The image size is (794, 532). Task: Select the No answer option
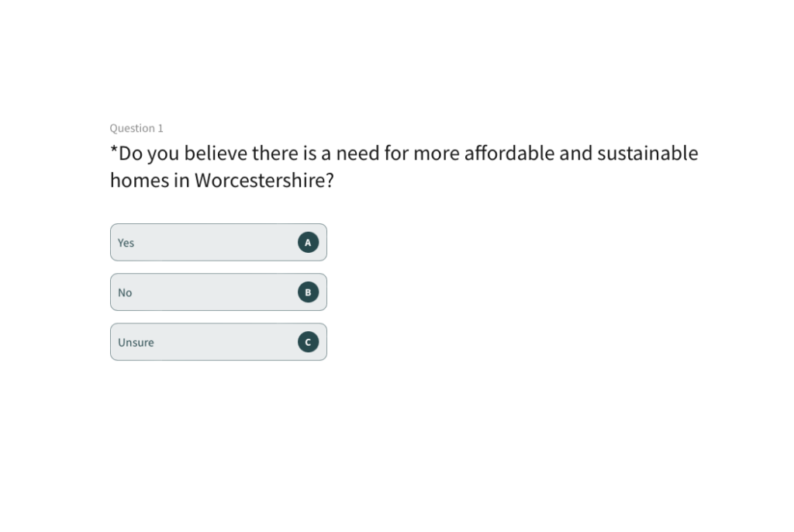point(218,292)
